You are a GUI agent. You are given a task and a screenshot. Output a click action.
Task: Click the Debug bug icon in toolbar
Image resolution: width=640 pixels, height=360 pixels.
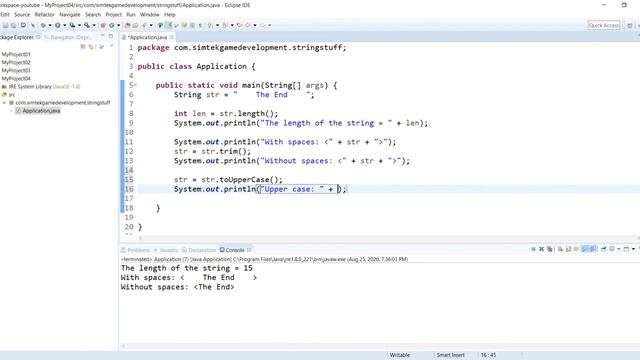click(x=43, y=25)
